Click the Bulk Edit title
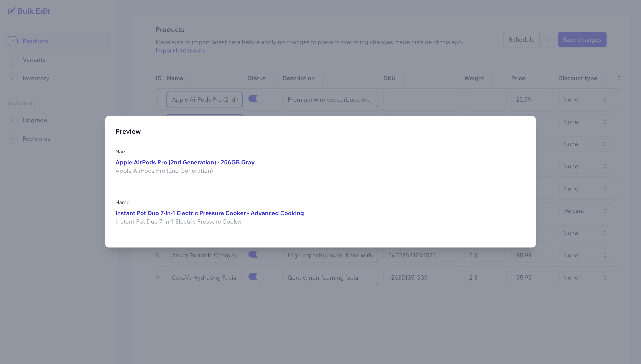The height and width of the screenshot is (364, 641). [34, 11]
